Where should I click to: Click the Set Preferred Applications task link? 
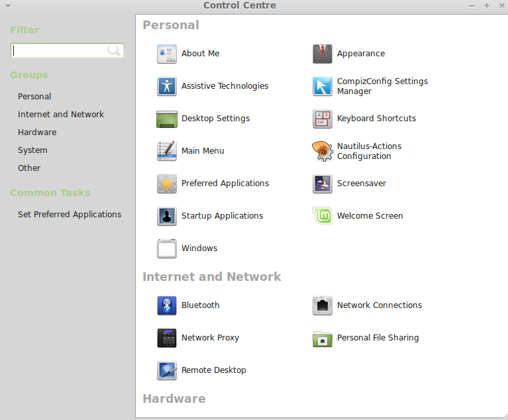point(70,215)
